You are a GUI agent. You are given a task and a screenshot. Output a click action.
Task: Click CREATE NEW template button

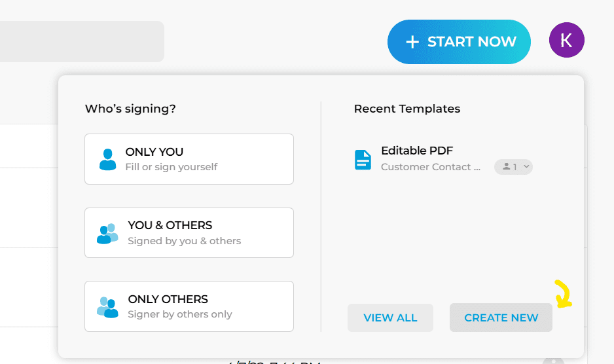click(x=501, y=318)
